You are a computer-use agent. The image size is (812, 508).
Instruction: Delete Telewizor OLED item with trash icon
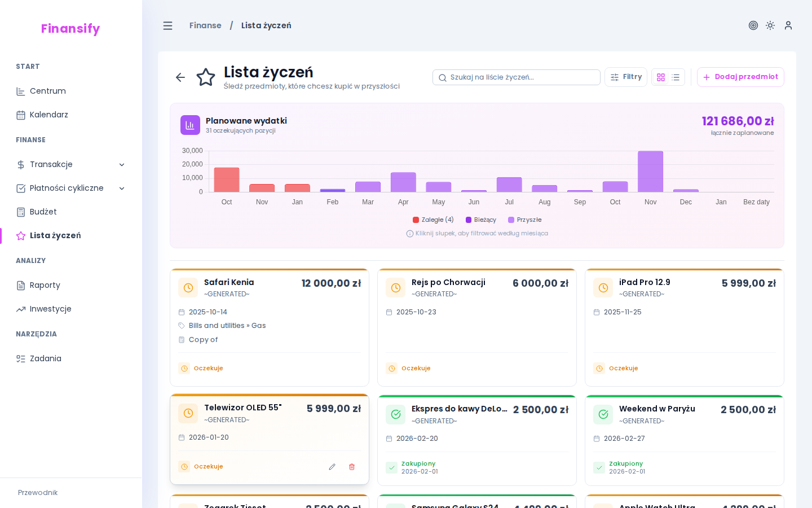point(352,467)
